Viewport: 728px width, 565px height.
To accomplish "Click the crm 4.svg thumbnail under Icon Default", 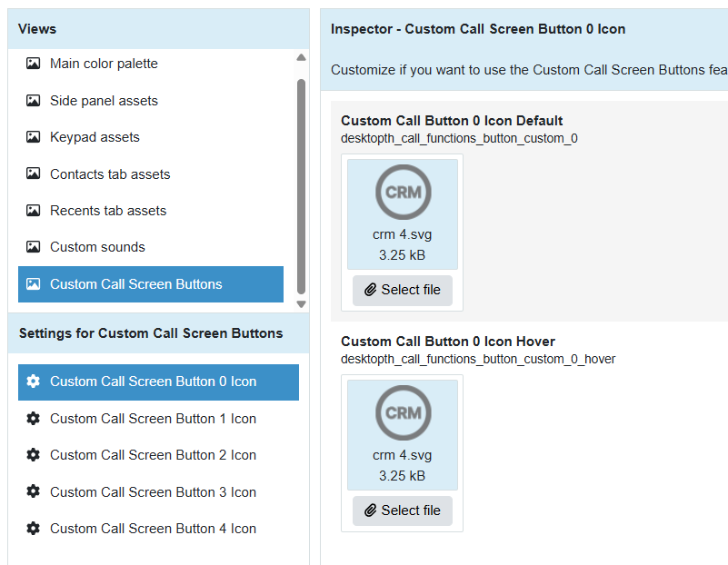I will 403,213.
